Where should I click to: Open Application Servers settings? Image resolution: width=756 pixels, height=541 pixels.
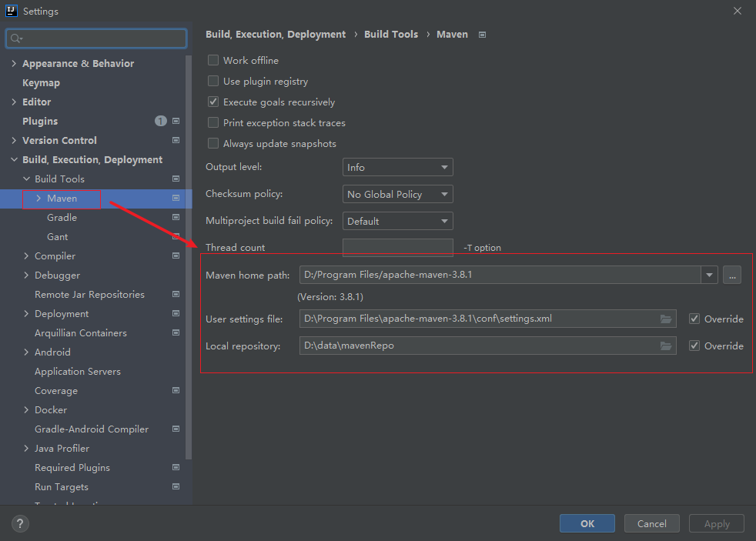tap(78, 372)
